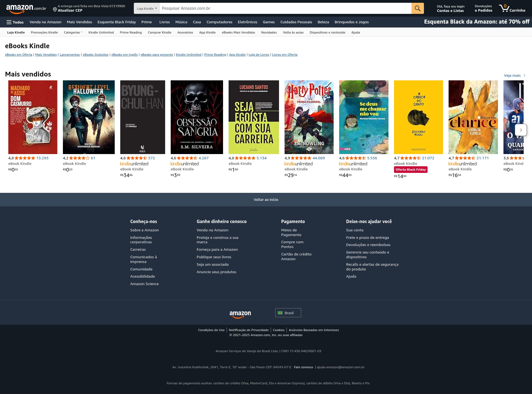Open Kindle Unlimited in the subnav

coord(101,32)
